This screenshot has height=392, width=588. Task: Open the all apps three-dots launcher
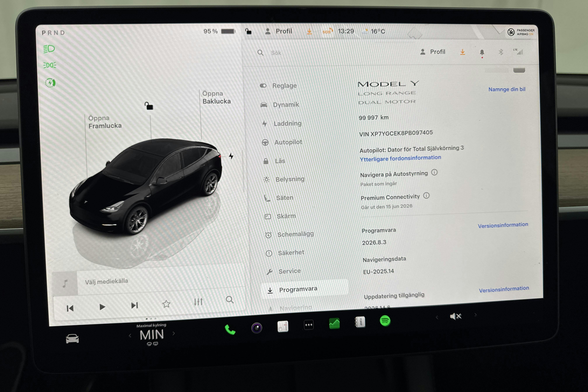pos(309,325)
